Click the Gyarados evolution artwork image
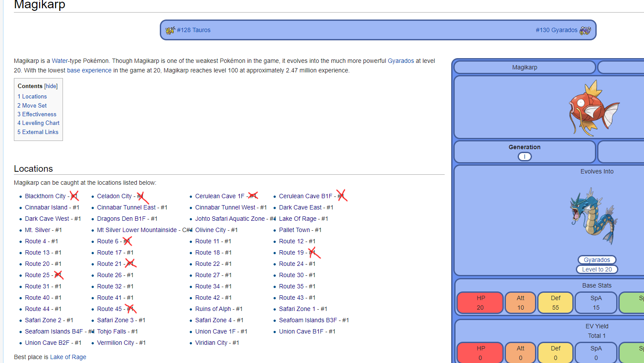The width and height of the screenshot is (644, 363). pyautogui.click(x=594, y=216)
